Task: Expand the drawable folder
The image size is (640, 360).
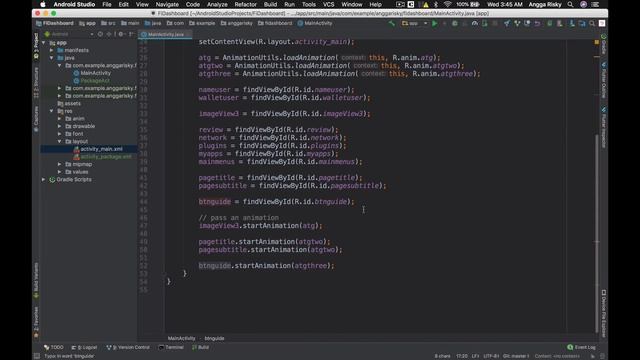Action: point(60,126)
